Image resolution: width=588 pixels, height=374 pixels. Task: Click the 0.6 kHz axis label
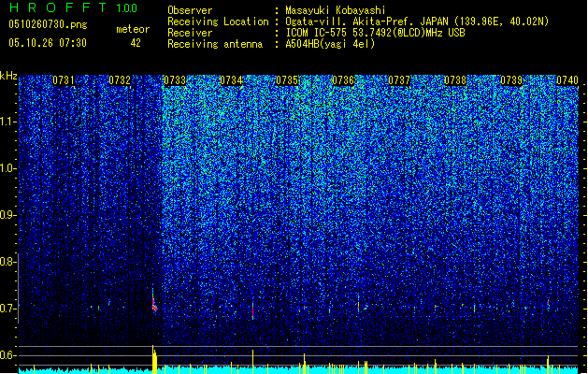pyautogui.click(x=7, y=355)
